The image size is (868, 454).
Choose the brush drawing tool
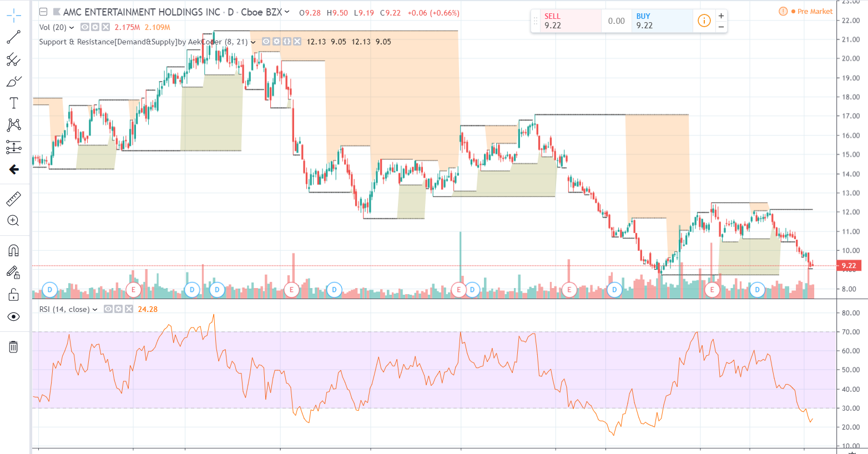(x=13, y=82)
